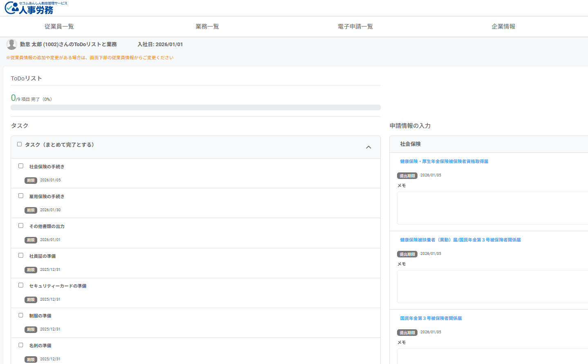Click the employee avatar icon
The height and width of the screenshot is (364, 588).
[x=12, y=45]
